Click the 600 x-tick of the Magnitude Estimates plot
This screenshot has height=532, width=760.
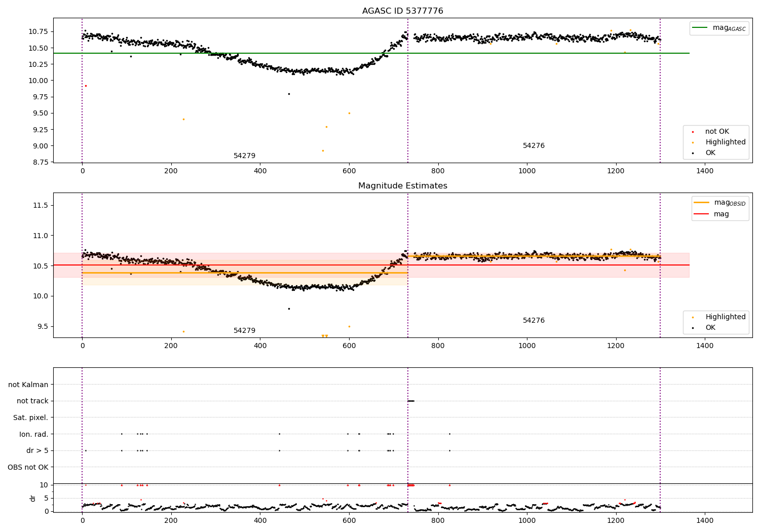pyautogui.click(x=349, y=346)
